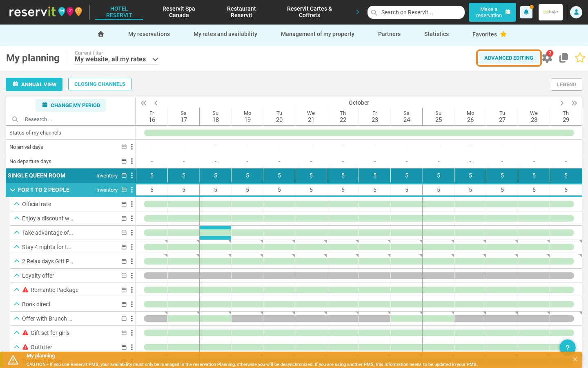Close the caution banner
588x368 pixels.
tap(575, 359)
